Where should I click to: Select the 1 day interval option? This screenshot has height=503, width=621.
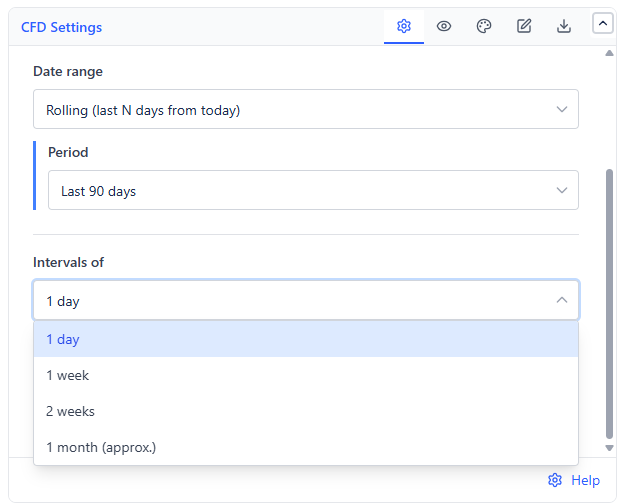pyautogui.click(x=306, y=339)
